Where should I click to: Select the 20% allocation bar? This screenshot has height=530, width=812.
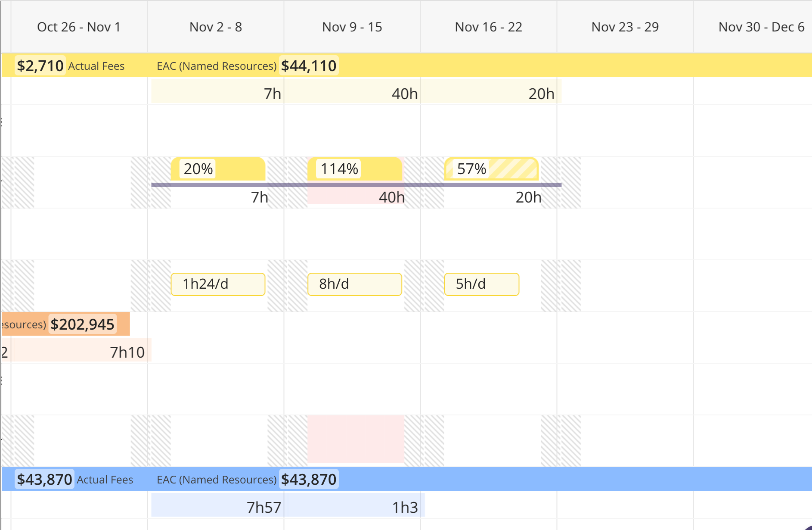(x=218, y=169)
